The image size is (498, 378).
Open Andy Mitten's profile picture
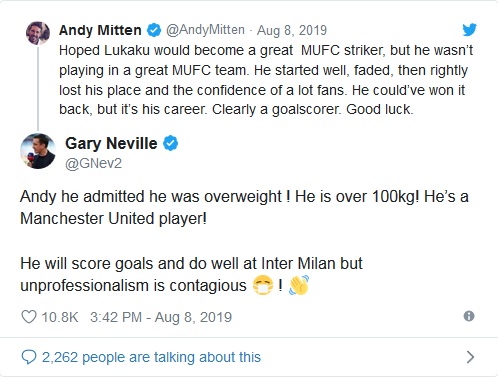click(x=38, y=33)
